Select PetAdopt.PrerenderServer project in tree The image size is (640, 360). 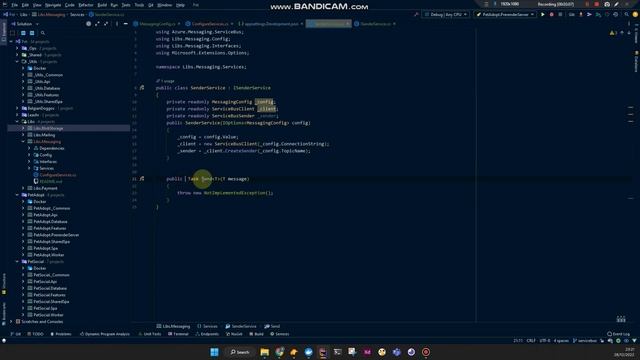point(56,235)
